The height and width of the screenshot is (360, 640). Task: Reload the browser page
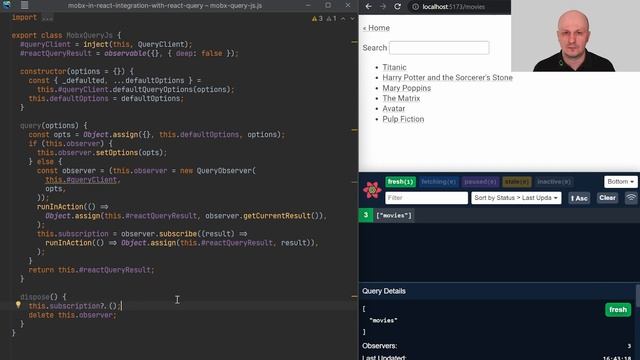tap(397, 7)
